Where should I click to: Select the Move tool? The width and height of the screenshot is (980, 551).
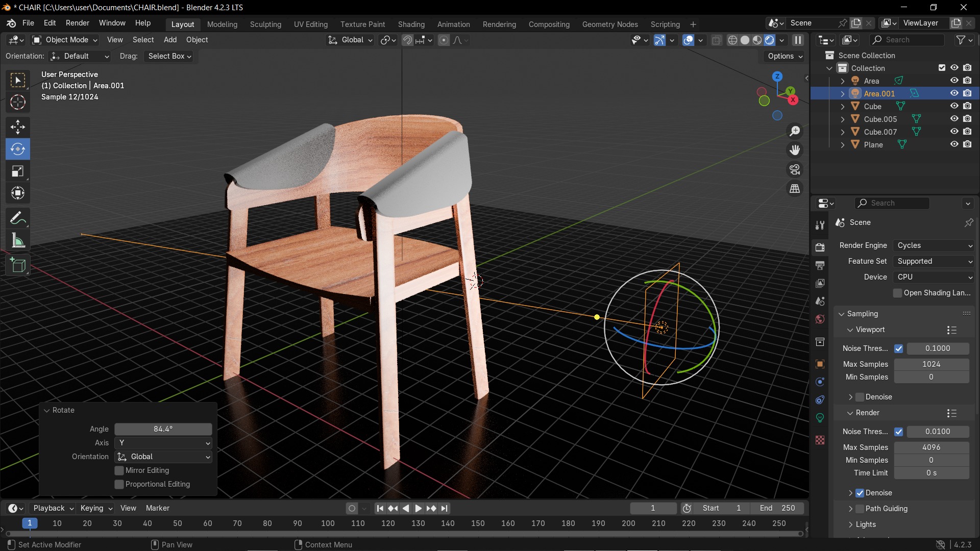18,127
